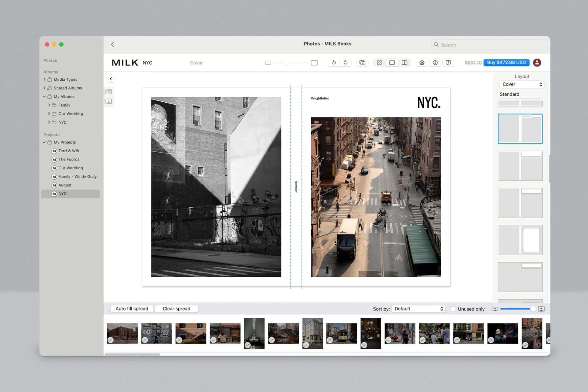Image resolution: width=588 pixels, height=392 pixels.
Task: Open the book settings gear
Action: [422, 63]
